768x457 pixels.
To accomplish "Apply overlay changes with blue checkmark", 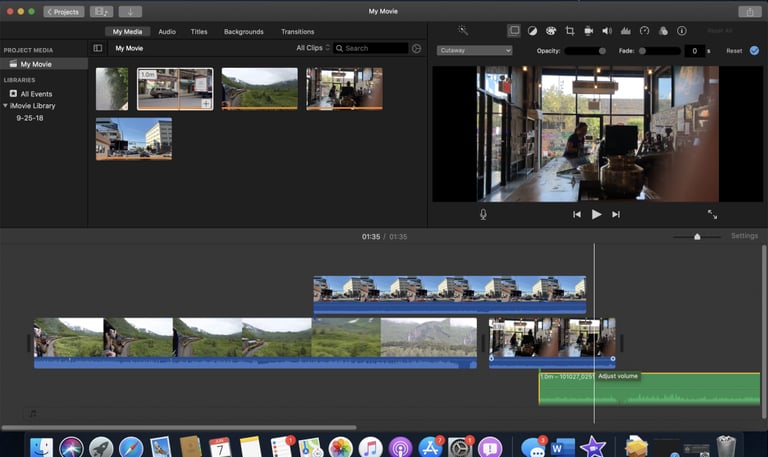I will [754, 50].
